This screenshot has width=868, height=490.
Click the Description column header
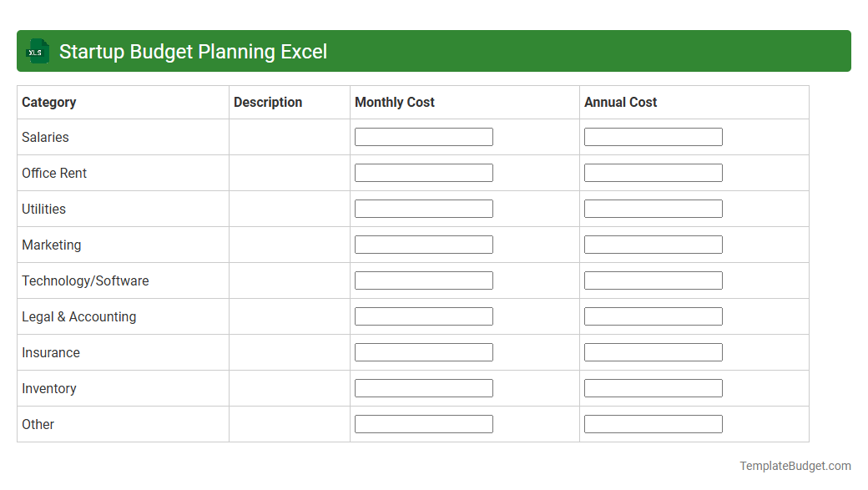(268, 102)
